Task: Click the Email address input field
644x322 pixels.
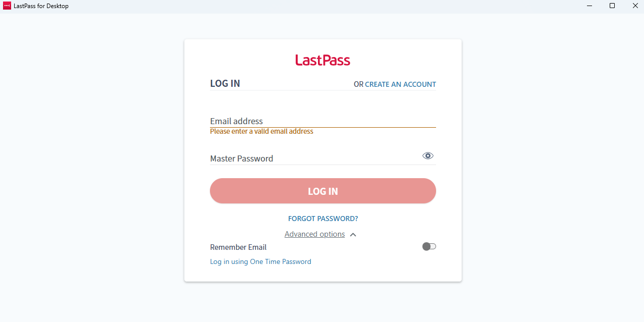Action: [323, 121]
